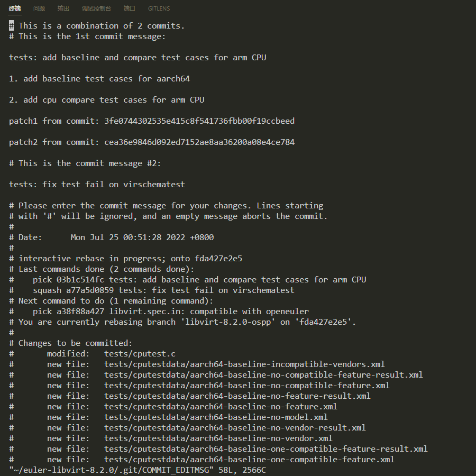Click the line '2. add cpu compare test cases'
The image size is (476, 476).
tap(106, 100)
